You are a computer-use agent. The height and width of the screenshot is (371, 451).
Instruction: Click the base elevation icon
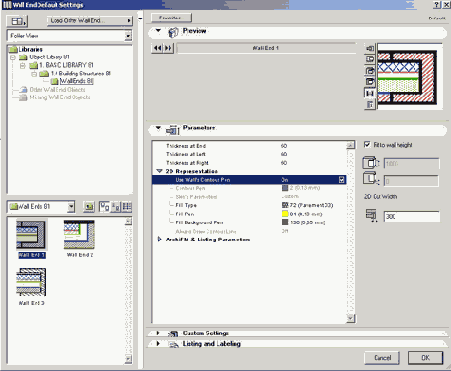click(x=371, y=178)
